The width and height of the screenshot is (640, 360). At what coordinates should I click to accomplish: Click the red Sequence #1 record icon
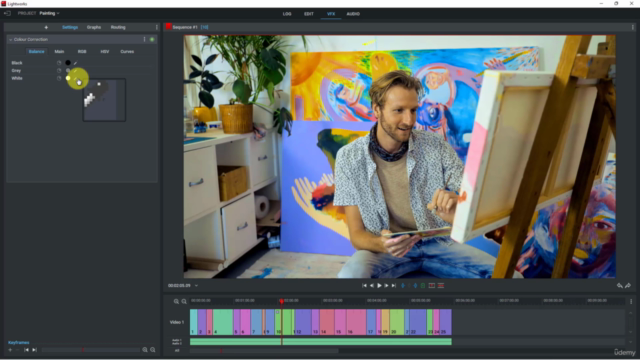[168, 27]
